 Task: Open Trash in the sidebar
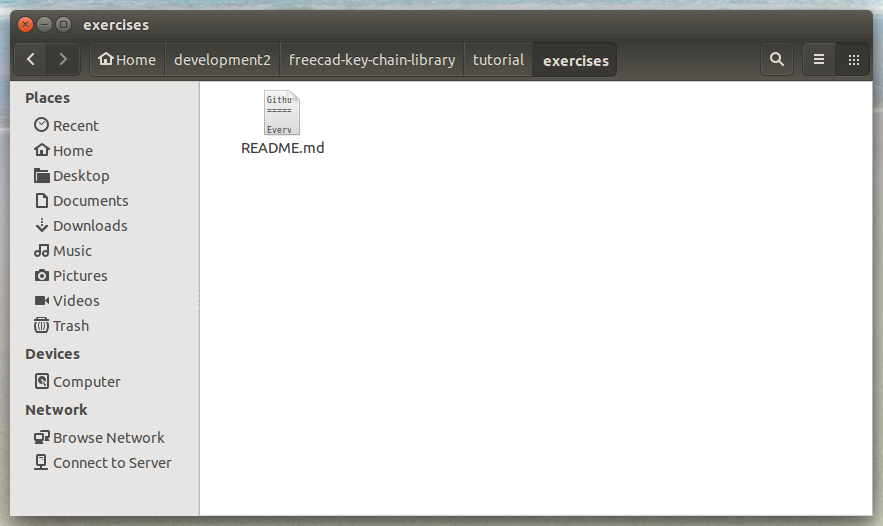104,326
